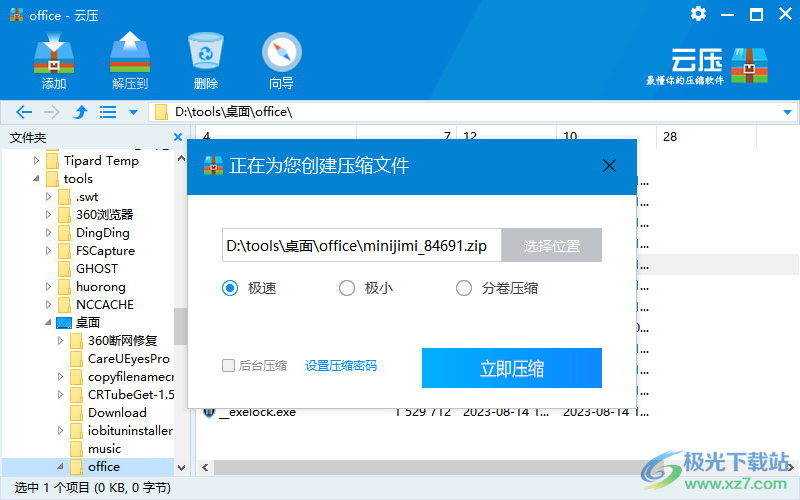The height and width of the screenshot is (500, 800).
Task: Expand the iobituninstaller folder
Action: (x=60, y=431)
